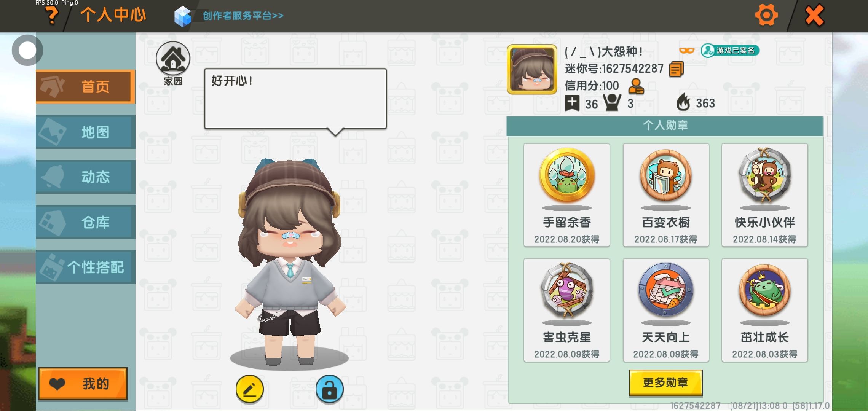The height and width of the screenshot is (411, 868).
Task: Click the orange settings gear icon
Action: coord(766,15)
